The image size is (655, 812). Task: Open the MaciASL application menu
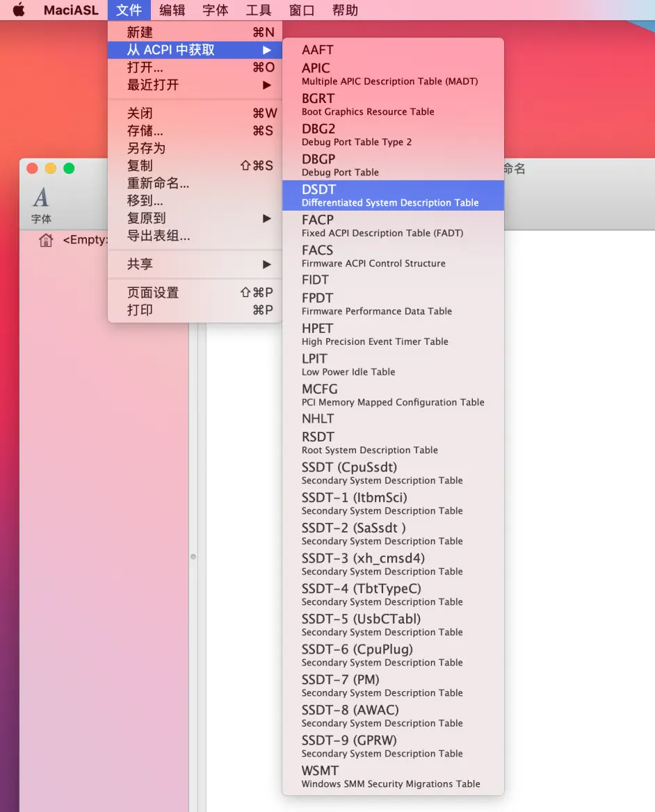point(71,10)
